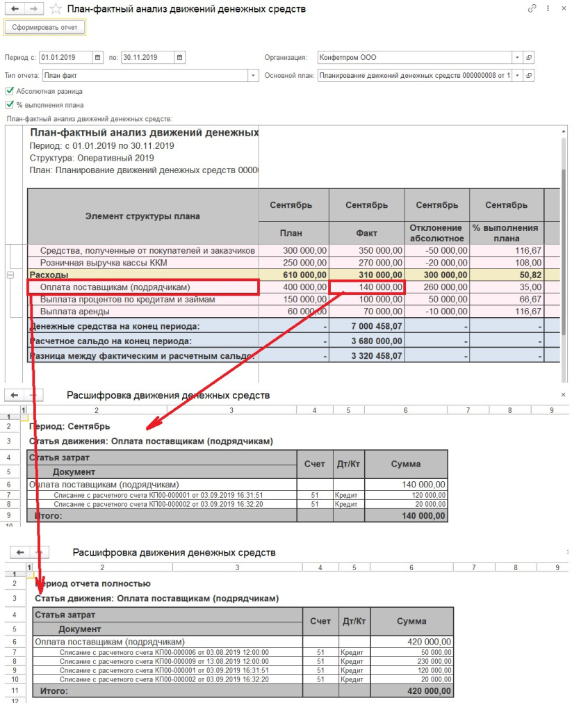Click the Сформировать отчет button
The height and width of the screenshot is (712, 588).
pyautogui.click(x=45, y=27)
